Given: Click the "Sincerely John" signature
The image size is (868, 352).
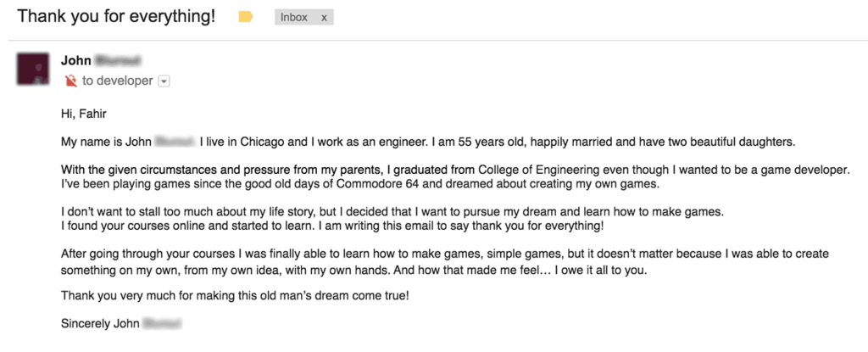Looking at the screenshot, I should [x=122, y=324].
